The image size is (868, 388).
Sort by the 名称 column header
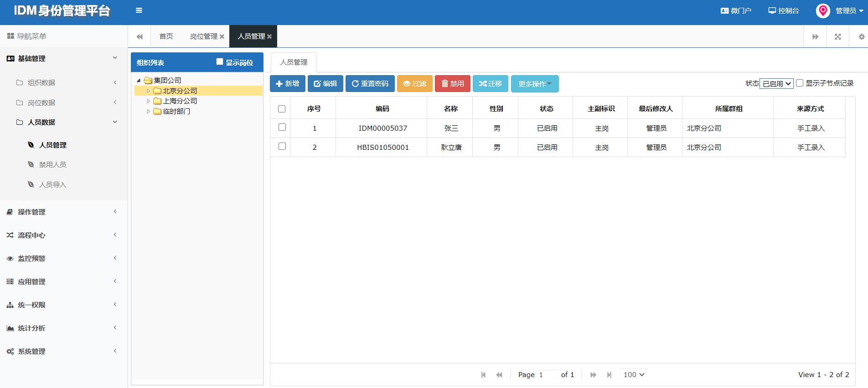450,109
